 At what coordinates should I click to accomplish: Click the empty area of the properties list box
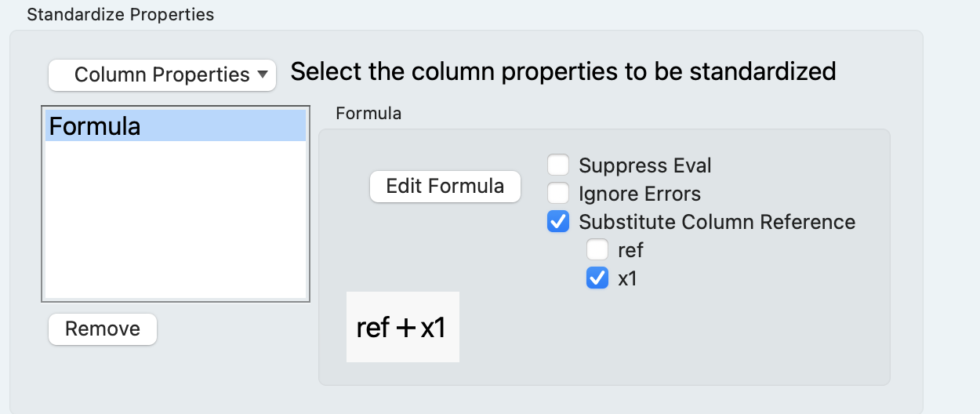point(175,220)
